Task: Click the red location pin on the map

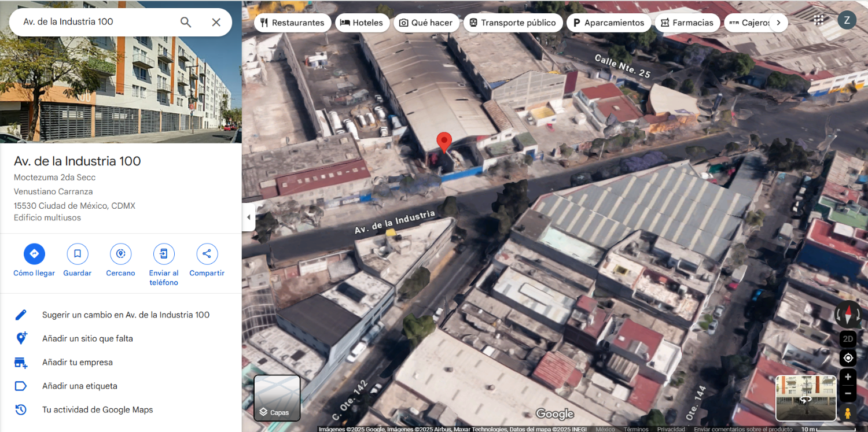Action: tap(444, 143)
